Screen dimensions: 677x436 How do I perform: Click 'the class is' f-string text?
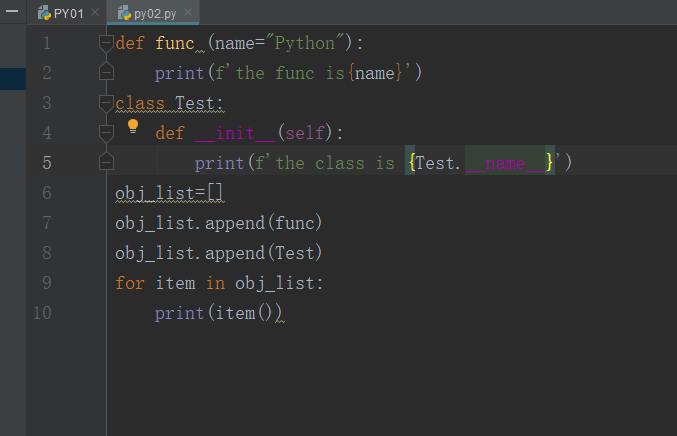(x=335, y=164)
